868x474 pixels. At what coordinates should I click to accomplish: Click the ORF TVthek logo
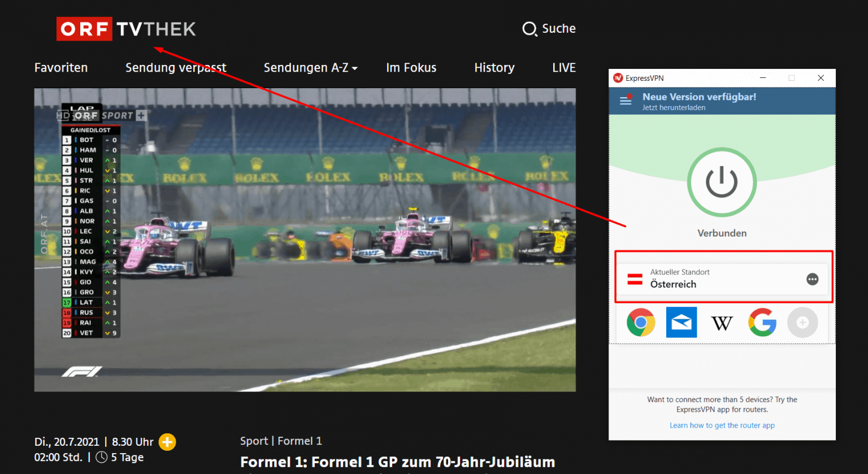126,29
